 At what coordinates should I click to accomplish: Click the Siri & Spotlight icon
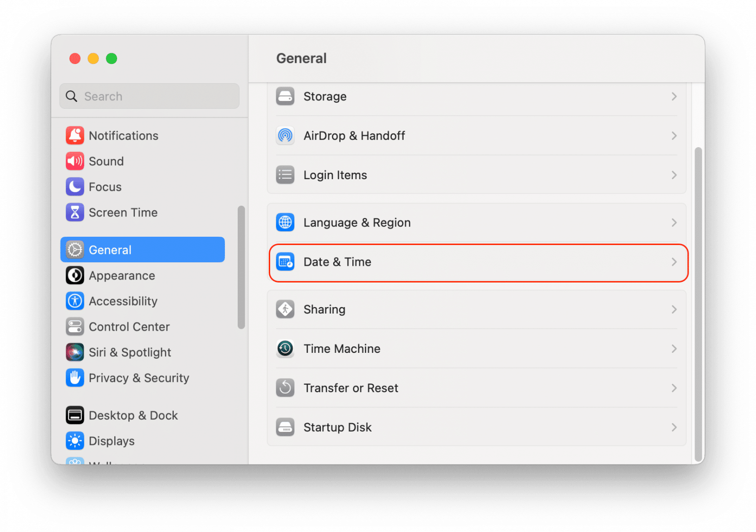coord(75,352)
